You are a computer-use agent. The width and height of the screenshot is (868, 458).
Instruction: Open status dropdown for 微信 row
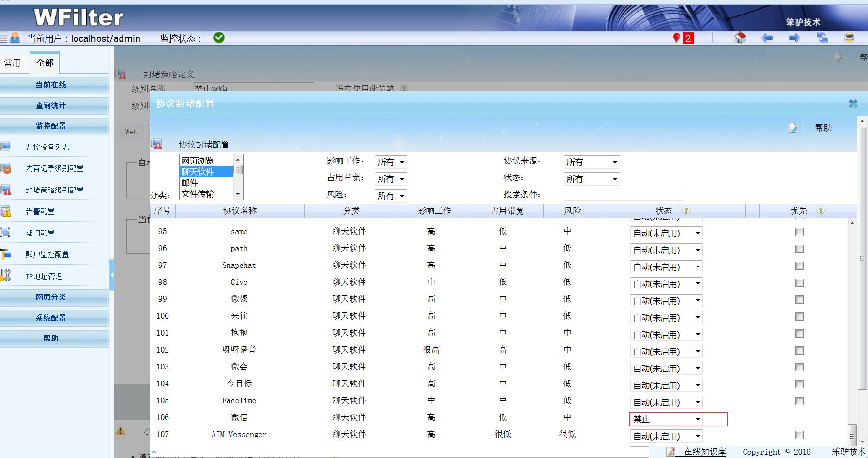pos(666,419)
